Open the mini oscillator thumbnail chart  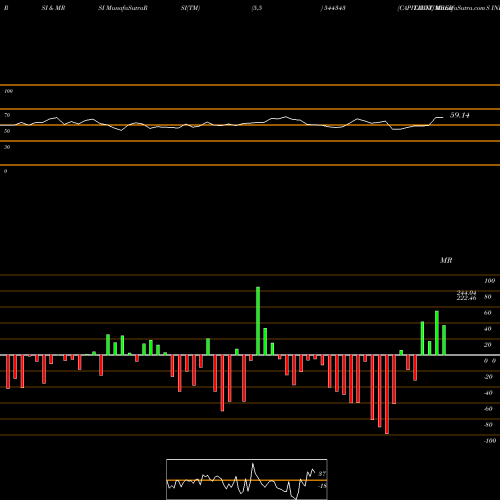247,479
